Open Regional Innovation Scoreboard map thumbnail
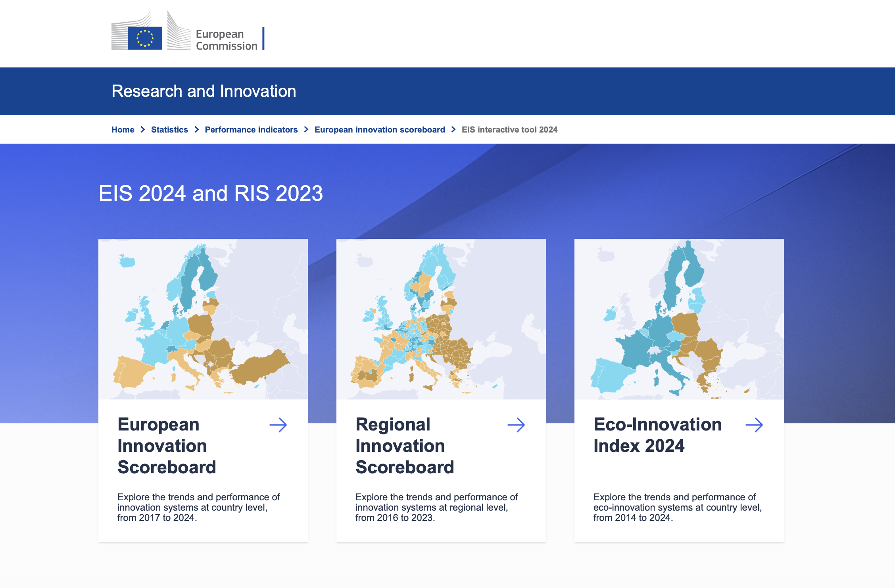The width and height of the screenshot is (895, 588). tap(441, 319)
